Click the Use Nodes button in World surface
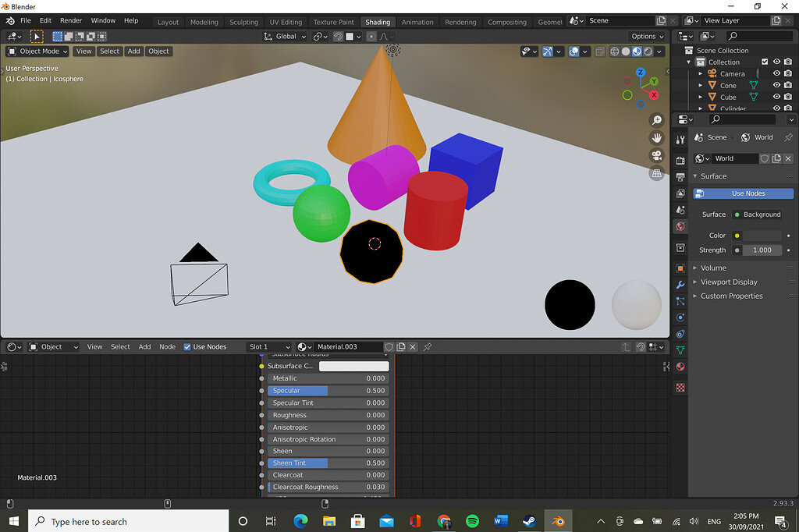Viewport: 799px width, 532px height. tap(743, 193)
